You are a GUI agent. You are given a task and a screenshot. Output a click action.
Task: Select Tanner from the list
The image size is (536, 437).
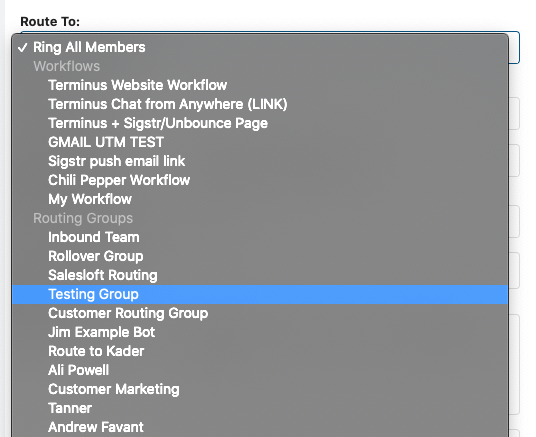pos(260,408)
